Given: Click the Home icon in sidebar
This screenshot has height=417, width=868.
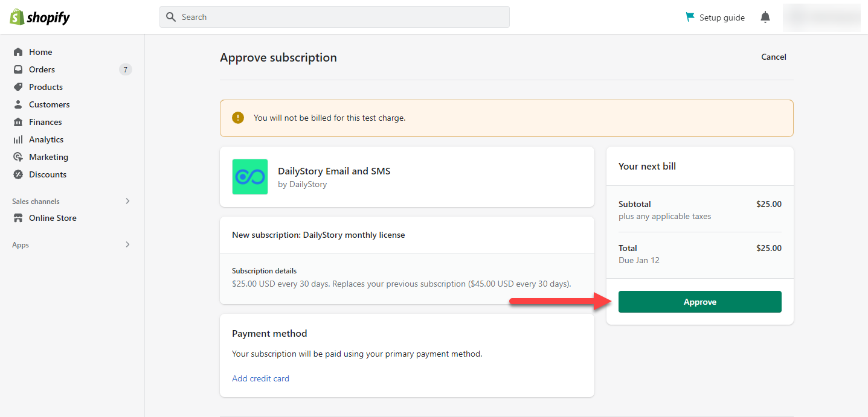Looking at the screenshot, I should 18,52.
